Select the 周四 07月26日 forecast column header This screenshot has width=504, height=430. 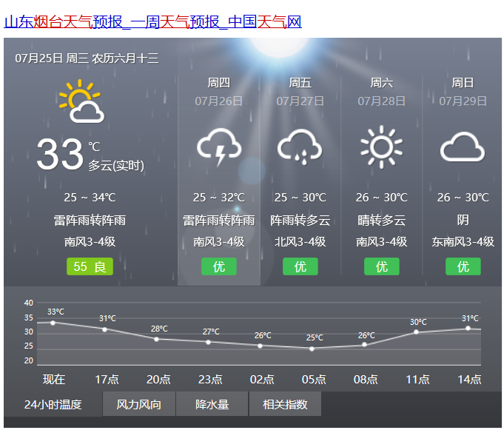[218, 92]
